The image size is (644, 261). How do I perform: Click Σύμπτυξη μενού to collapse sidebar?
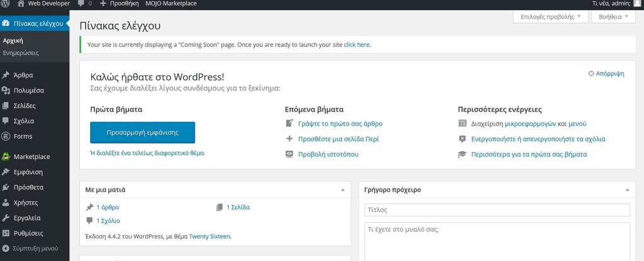click(x=35, y=248)
